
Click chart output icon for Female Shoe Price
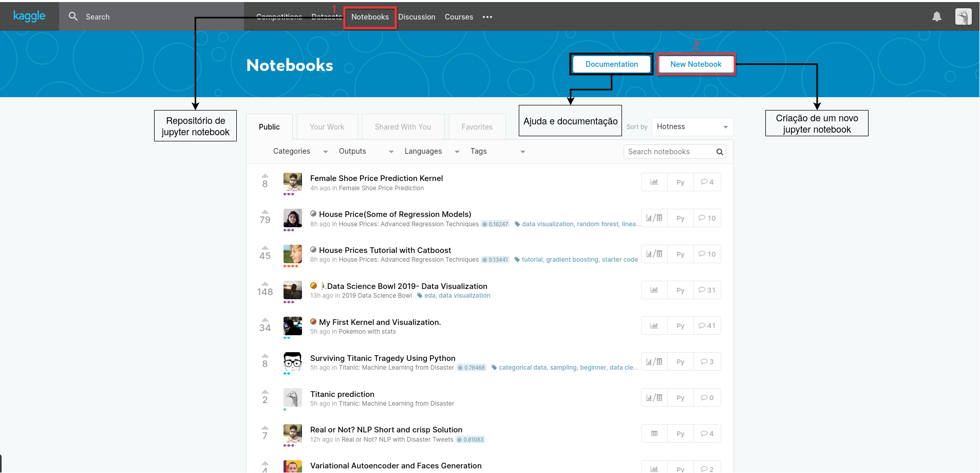tap(654, 182)
